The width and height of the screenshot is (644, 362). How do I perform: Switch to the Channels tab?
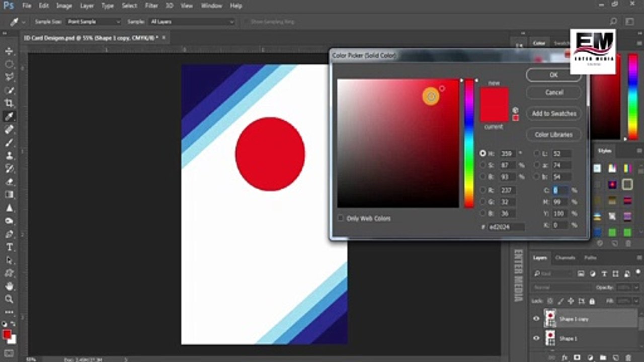point(565,258)
